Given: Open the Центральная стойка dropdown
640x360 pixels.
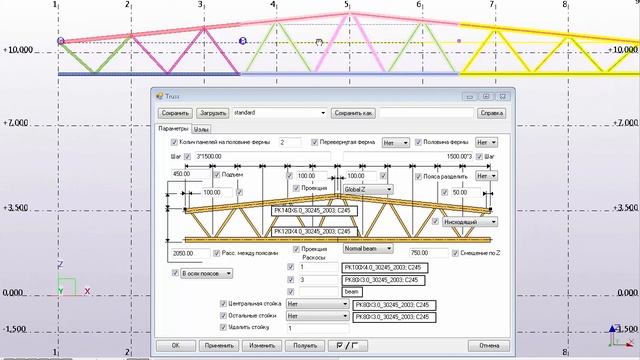Looking at the screenshot, I should coord(317,304).
